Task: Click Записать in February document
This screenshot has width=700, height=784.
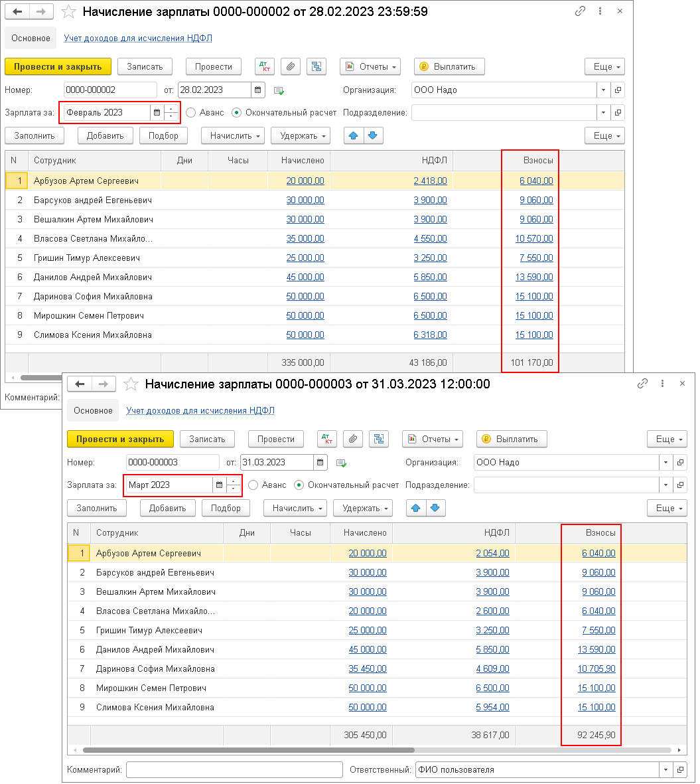Action: point(145,66)
